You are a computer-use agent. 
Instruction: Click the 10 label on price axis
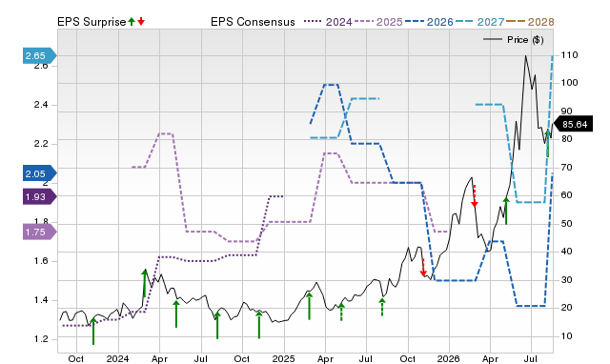pyautogui.click(x=566, y=336)
